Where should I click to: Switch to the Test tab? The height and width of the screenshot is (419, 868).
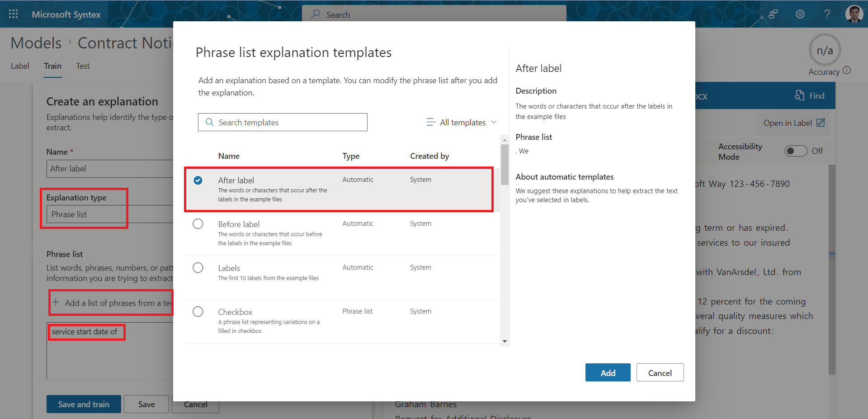click(x=83, y=66)
